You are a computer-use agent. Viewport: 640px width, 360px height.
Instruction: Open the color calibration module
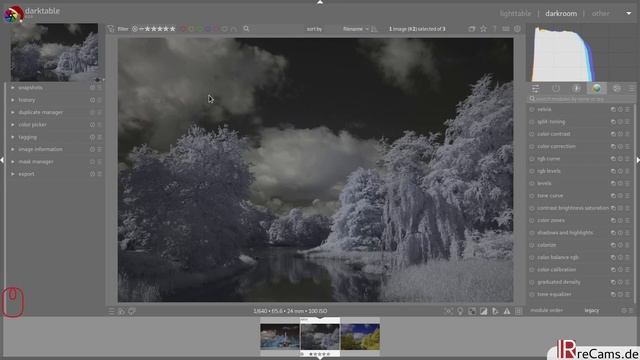click(x=556, y=269)
